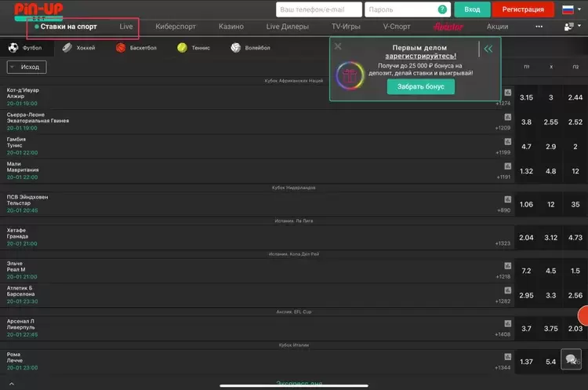588x390 pixels.
Task: Select the Volleyball sport icon
Action: [235, 48]
